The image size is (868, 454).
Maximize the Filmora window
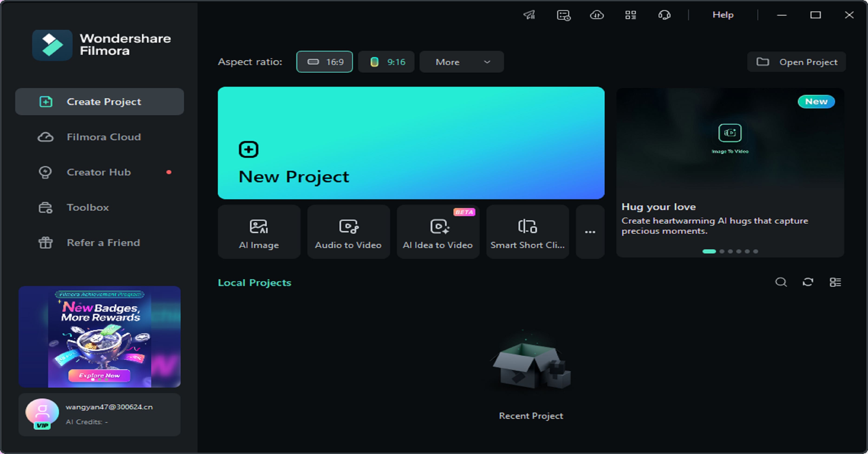[816, 15]
